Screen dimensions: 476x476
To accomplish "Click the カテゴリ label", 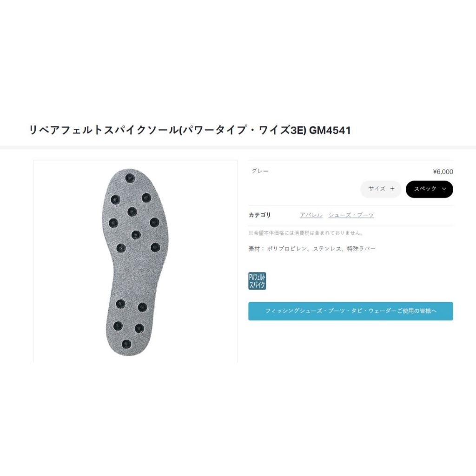I will click(x=259, y=215).
